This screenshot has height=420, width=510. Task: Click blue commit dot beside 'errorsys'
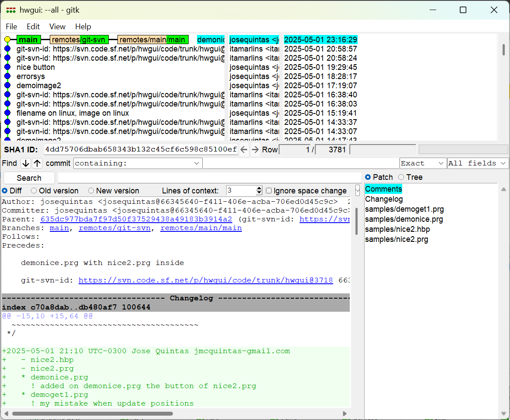point(7,76)
